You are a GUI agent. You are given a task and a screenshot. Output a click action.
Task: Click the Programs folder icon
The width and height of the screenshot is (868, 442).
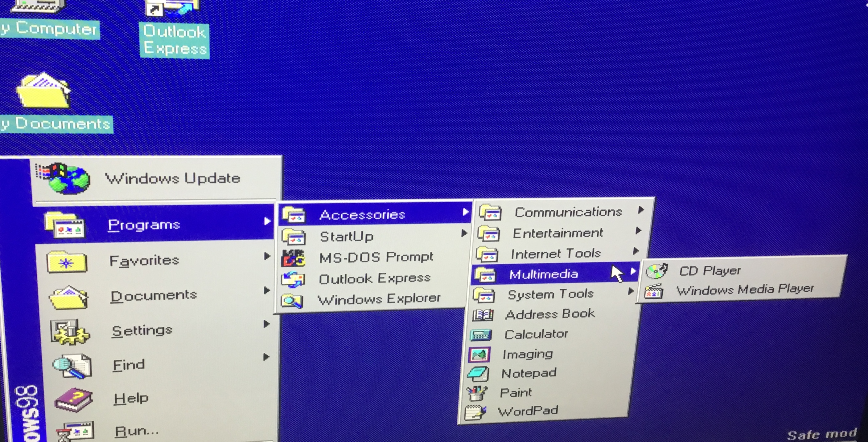point(65,225)
